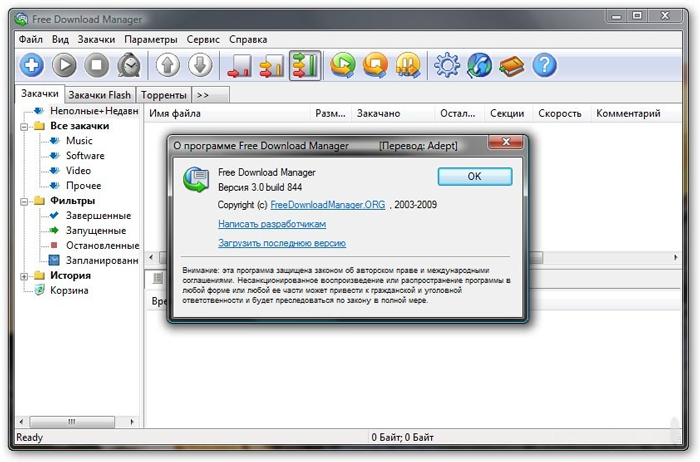Collapse the Все закачки tree node
700x462 pixels.
point(24,127)
